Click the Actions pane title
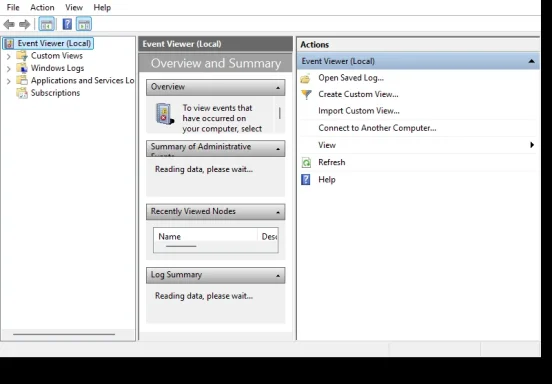 314,45
